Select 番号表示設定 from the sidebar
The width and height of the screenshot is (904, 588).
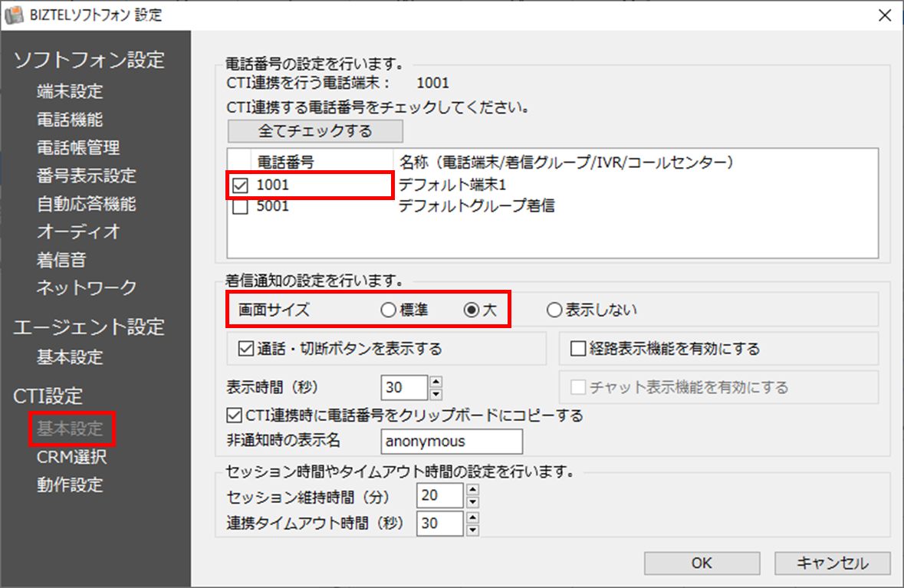pyautogui.click(x=87, y=176)
